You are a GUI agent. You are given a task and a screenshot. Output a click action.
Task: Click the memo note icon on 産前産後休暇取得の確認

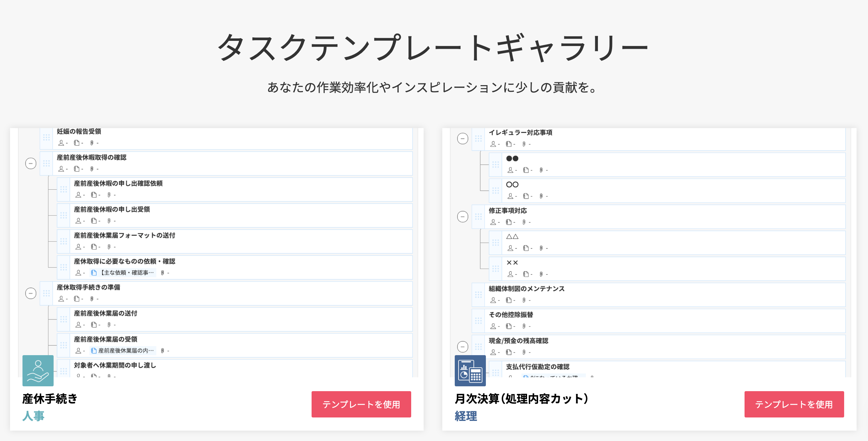(x=77, y=169)
